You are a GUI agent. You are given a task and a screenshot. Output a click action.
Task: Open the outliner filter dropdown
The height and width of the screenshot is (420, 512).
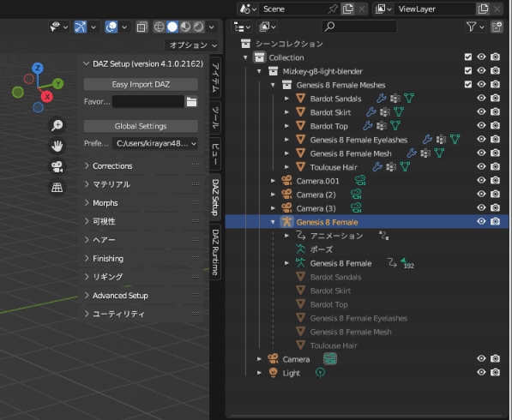click(x=475, y=27)
